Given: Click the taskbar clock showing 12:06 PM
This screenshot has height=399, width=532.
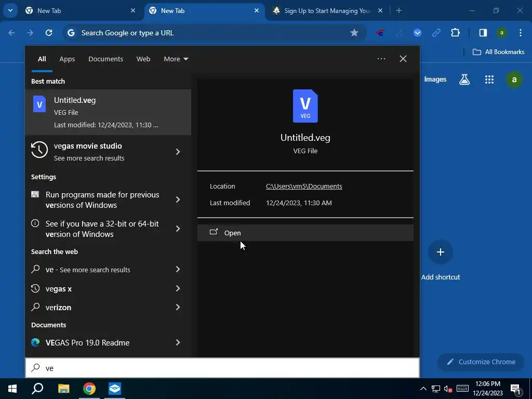Looking at the screenshot, I should point(488,389).
